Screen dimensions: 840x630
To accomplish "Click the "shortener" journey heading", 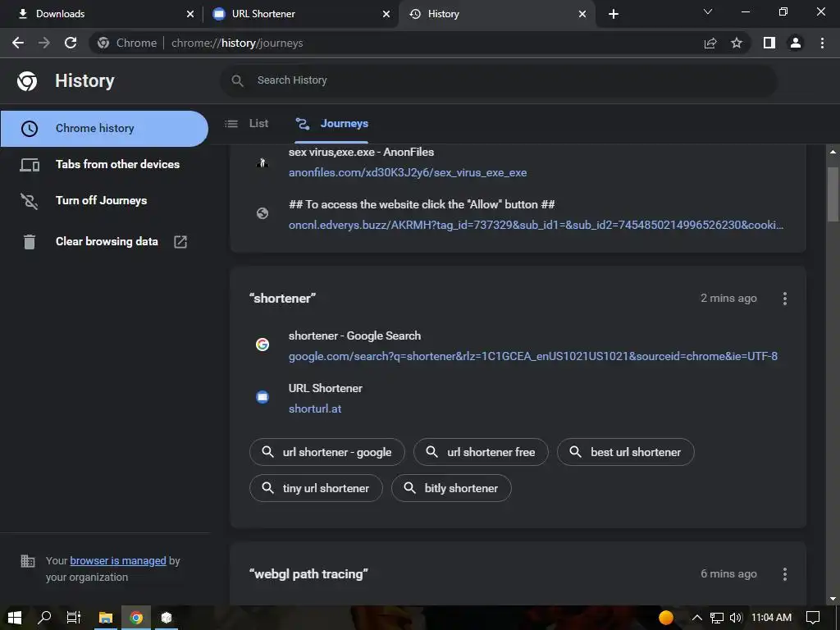I will click(x=282, y=299).
